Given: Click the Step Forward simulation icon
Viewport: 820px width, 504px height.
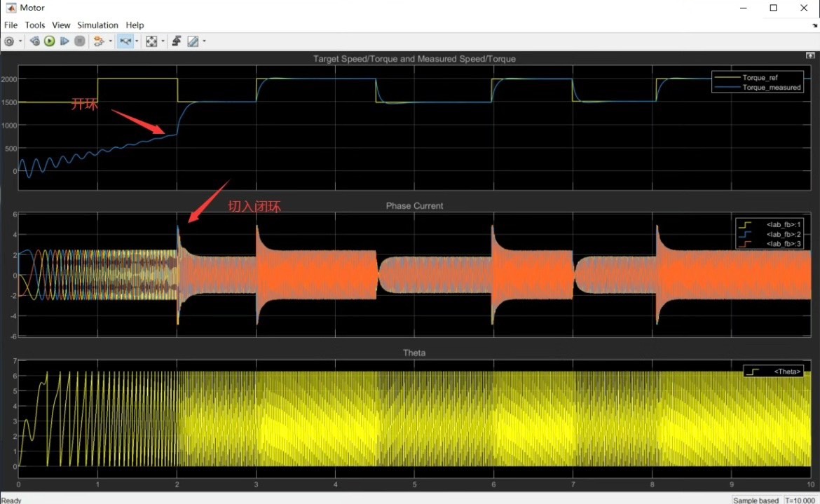Looking at the screenshot, I should 64,41.
